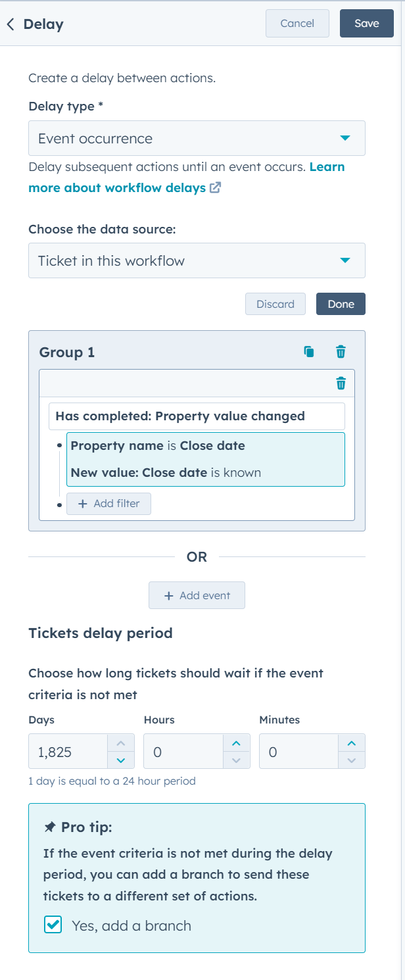This screenshot has width=405, height=980.
Task: Discard the event group changes
Action: click(x=275, y=304)
